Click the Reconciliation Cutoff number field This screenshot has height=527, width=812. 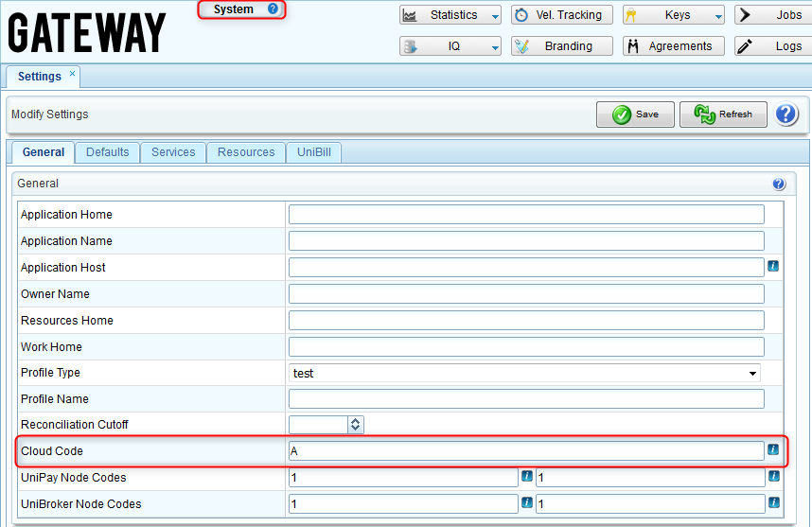pyautogui.click(x=319, y=425)
